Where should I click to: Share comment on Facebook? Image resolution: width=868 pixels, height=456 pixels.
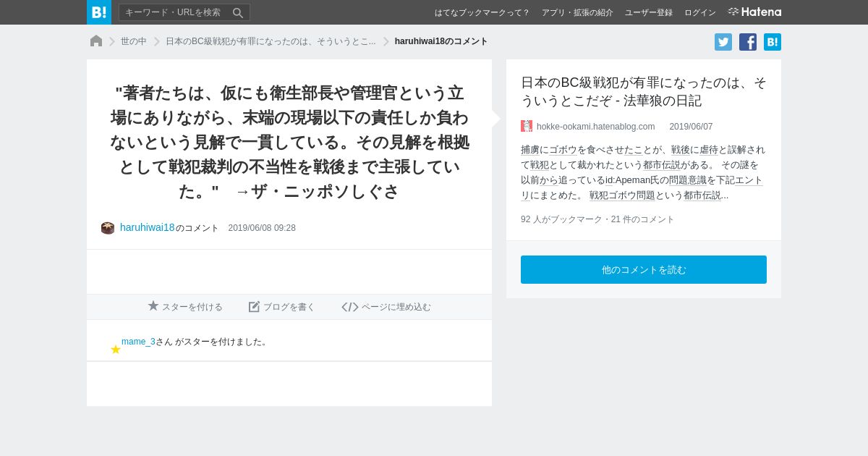[x=748, y=42]
